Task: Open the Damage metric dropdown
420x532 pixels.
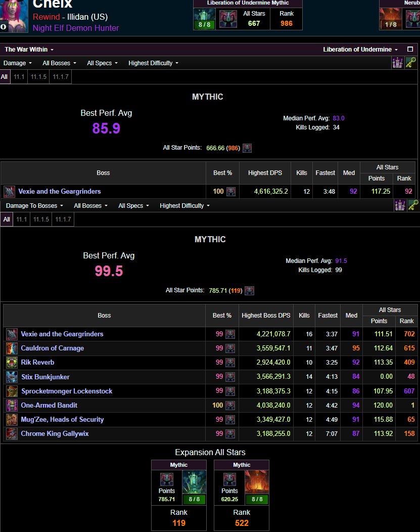Action: coord(18,63)
